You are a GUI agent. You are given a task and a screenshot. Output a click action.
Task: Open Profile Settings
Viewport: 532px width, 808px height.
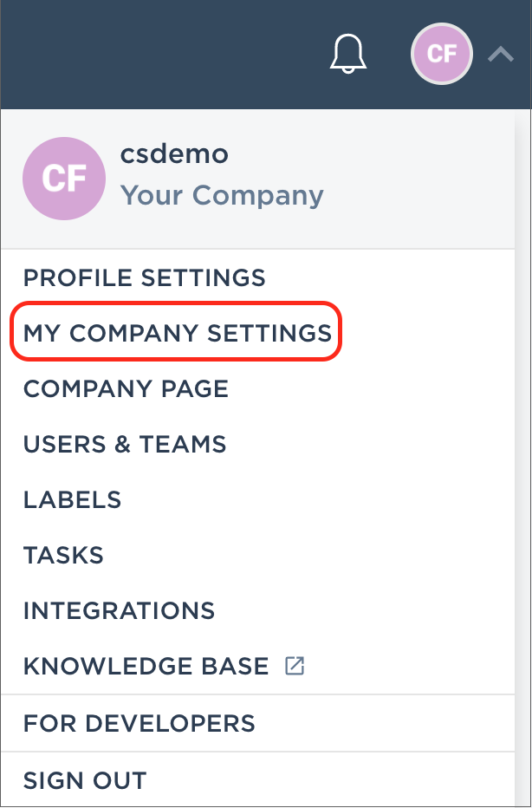[145, 278]
